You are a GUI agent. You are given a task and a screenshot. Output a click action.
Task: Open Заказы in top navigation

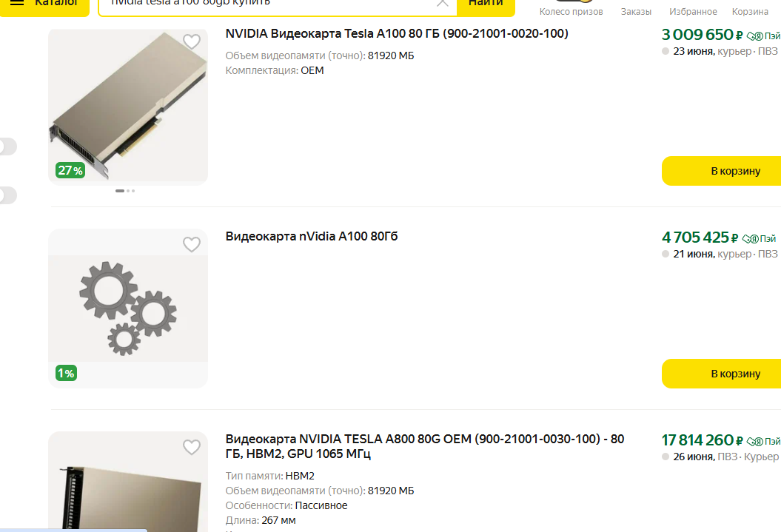[x=636, y=11]
